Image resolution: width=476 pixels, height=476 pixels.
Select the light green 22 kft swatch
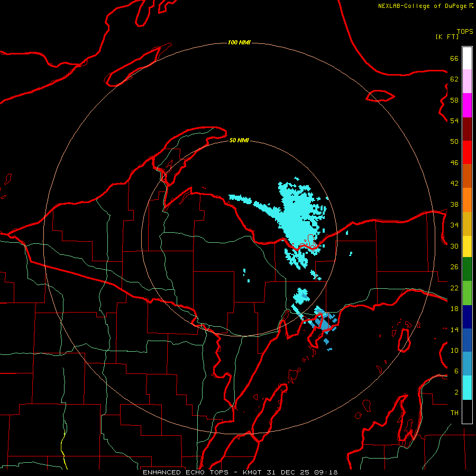(467, 293)
